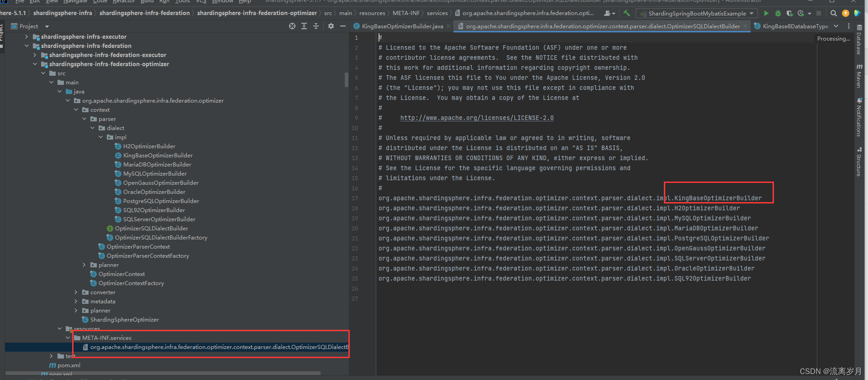This screenshot has height=380, width=868.
Task: Start debugging with the bug icon
Action: point(778,13)
